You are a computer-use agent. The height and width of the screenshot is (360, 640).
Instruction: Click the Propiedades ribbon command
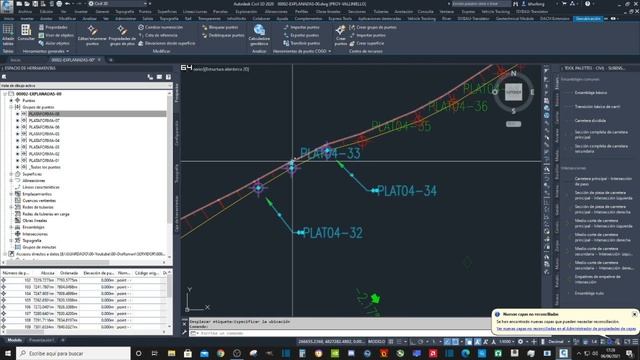pos(53,27)
